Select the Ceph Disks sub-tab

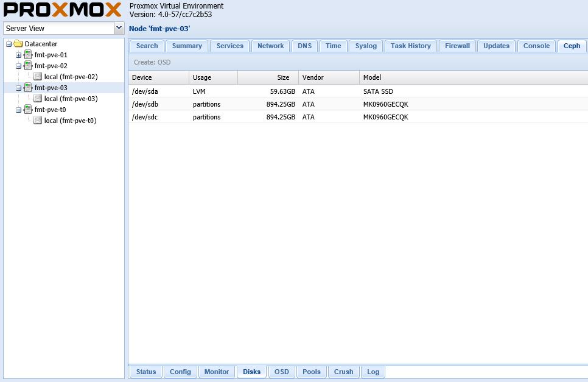pos(251,372)
